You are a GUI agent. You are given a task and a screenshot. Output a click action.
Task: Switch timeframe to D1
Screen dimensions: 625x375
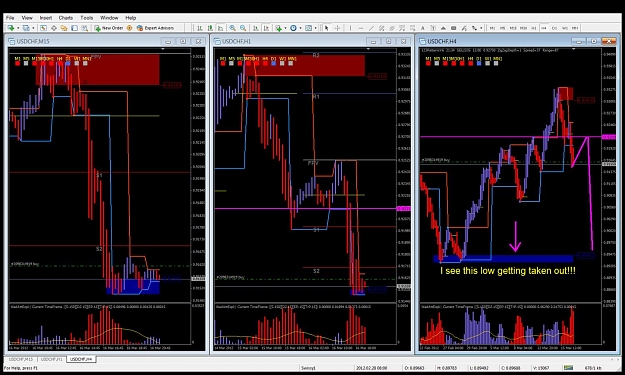554,28
